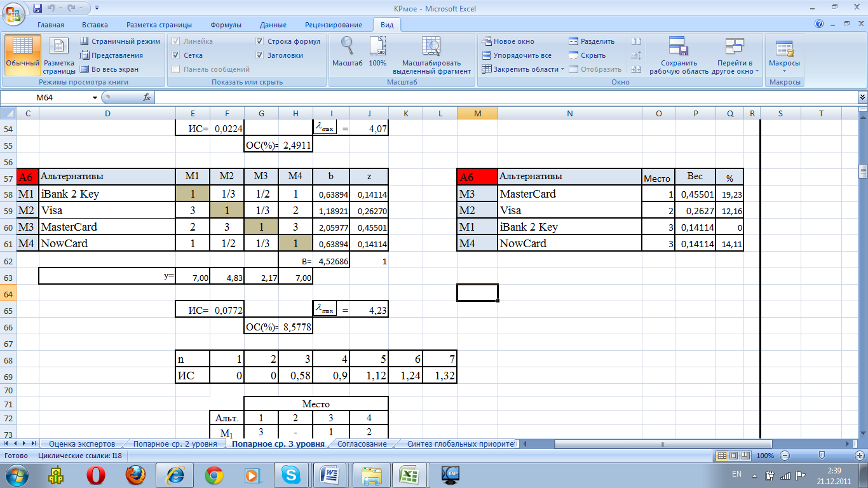Click the Undo icon in quick access toolbar
This screenshot has height=488, width=868.
tap(53, 8)
